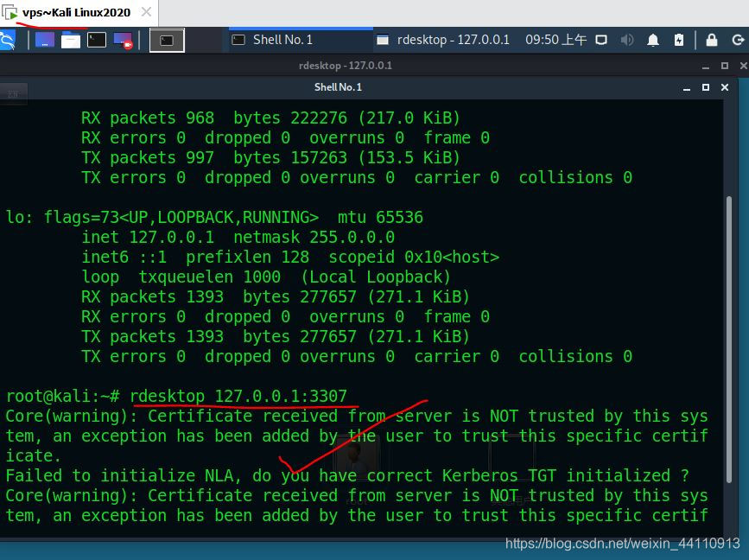Minimize the Shell No. 1 window
Viewport: 749px width, 560px height.
tap(687, 88)
